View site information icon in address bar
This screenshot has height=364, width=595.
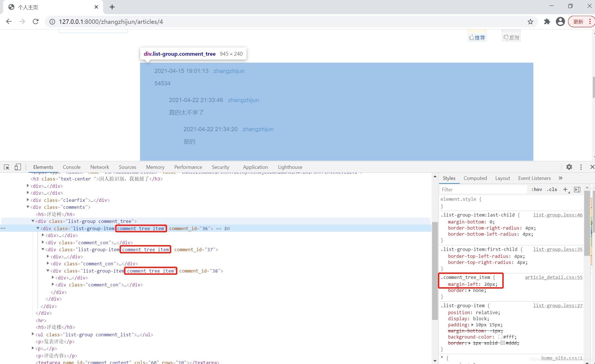(52, 22)
